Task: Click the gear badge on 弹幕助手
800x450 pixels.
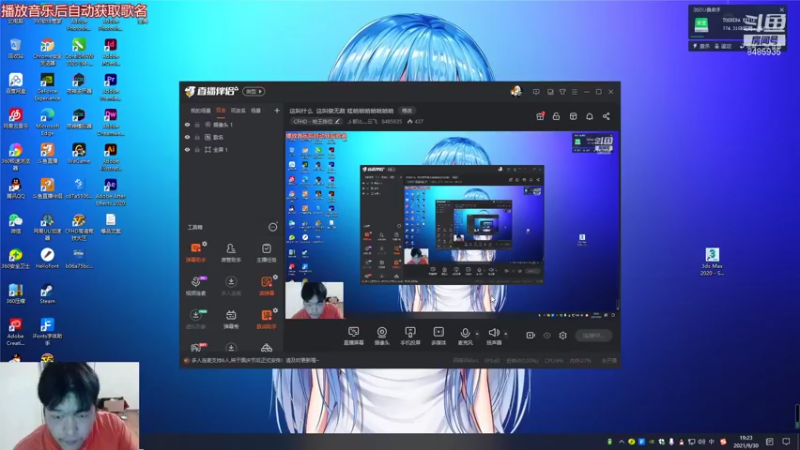Action: point(205,244)
